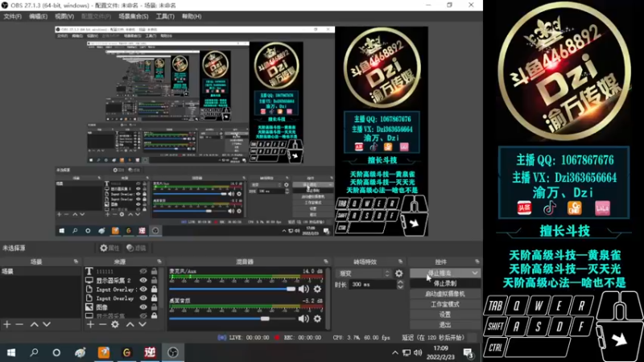Pop out the 转场特效 dock panel
This screenshot has height=362, width=644.
coord(400,261)
